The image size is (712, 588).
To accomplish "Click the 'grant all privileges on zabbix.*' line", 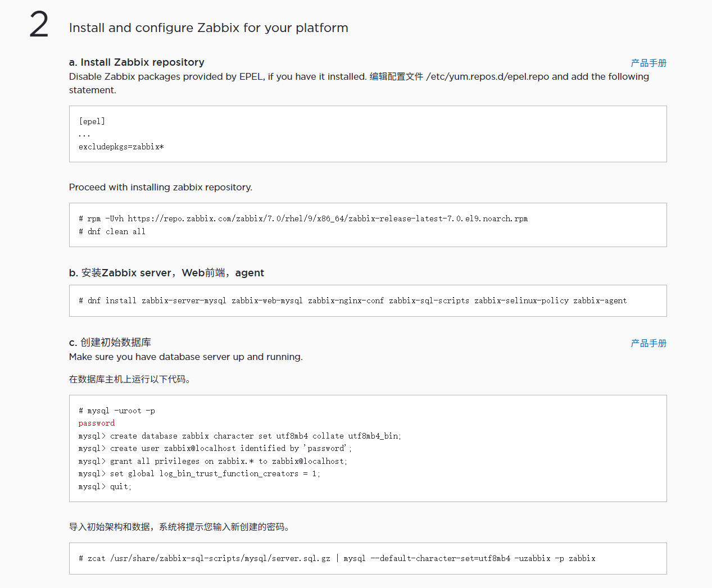I will point(213,461).
